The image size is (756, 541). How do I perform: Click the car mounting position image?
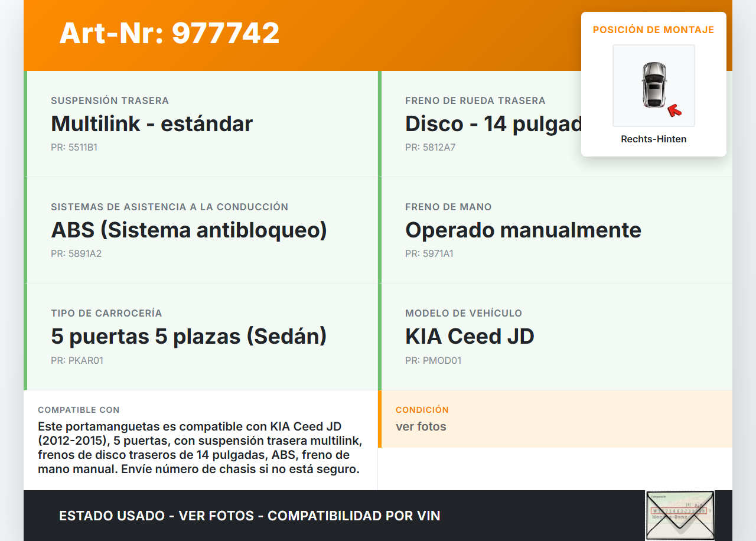pyautogui.click(x=654, y=86)
